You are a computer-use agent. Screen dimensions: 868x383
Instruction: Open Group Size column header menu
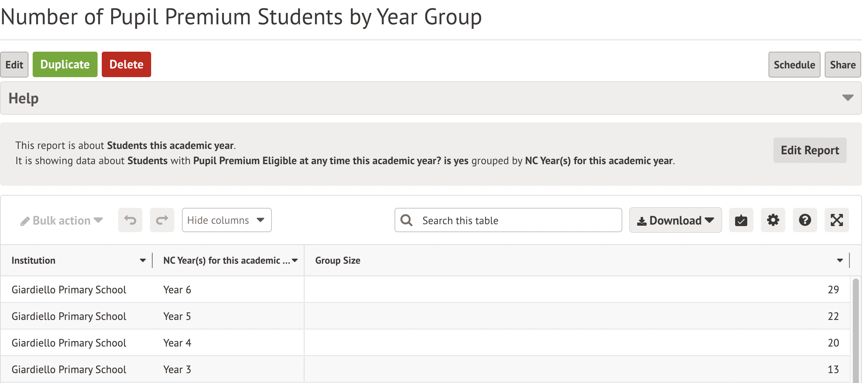840,261
